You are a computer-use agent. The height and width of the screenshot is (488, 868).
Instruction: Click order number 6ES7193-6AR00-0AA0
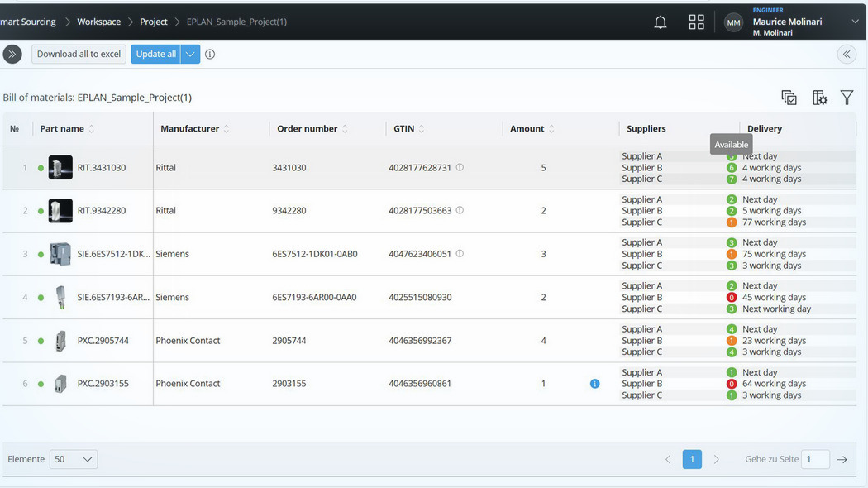pos(314,298)
